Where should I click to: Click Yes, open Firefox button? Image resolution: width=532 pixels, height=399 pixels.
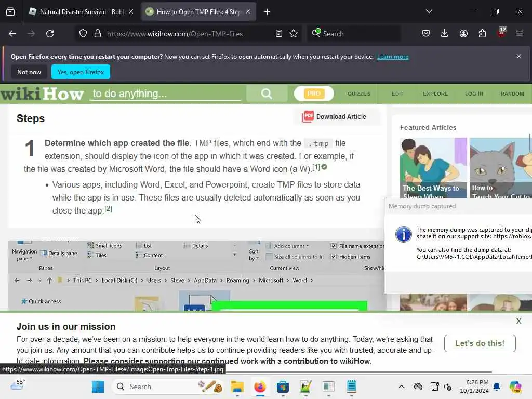coord(81,72)
